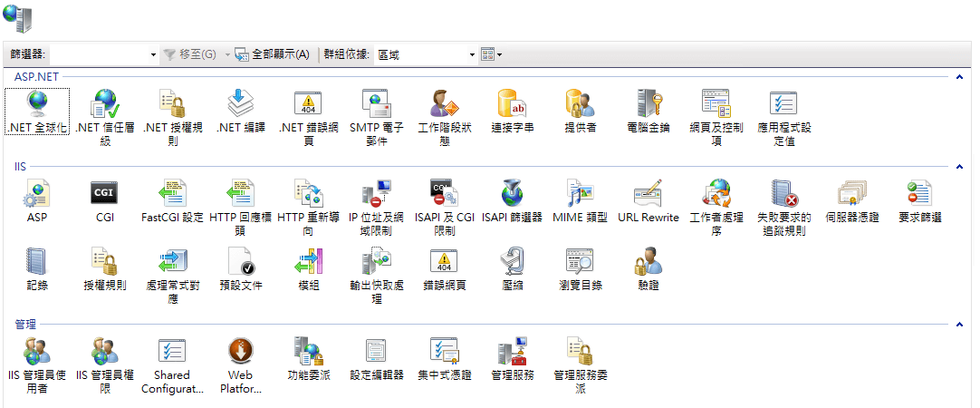
Task: Open 要求篩選 feature
Action: tap(920, 201)
